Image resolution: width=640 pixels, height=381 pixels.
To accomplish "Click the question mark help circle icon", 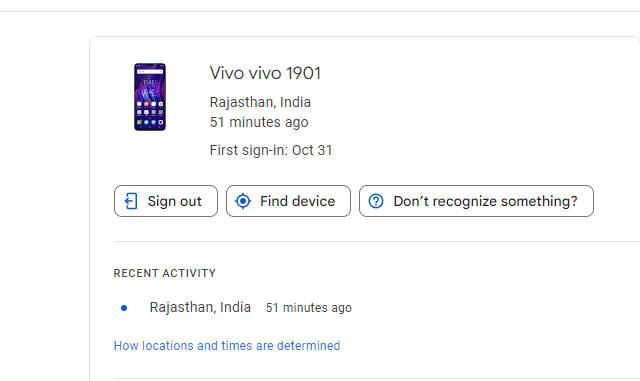I will pyautogui.click(x=376, y=201).
